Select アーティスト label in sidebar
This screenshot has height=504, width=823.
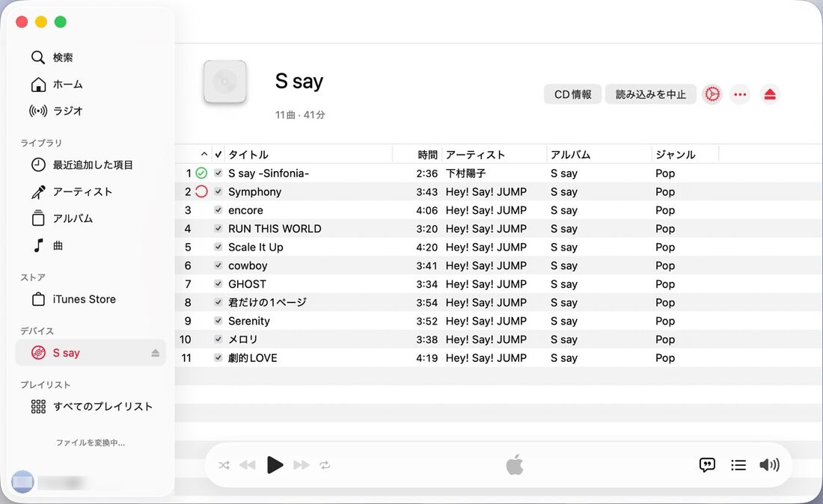coord(82,192)
